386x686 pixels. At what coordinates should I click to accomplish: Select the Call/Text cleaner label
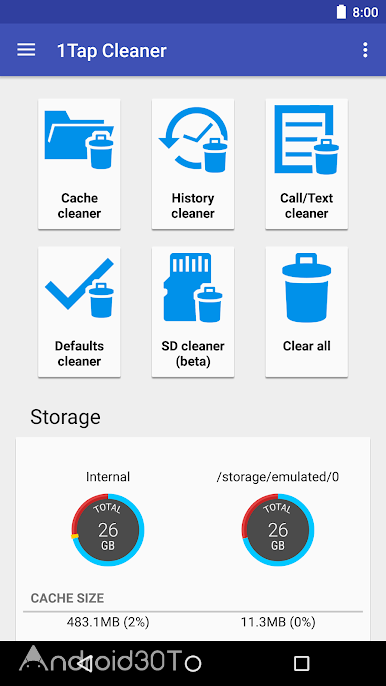307,206
